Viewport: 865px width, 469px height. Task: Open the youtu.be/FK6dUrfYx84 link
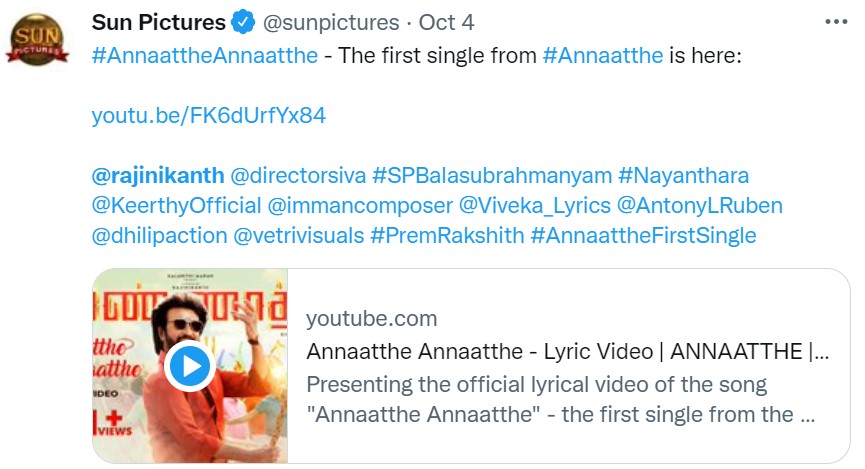click(x=209, y=115)
